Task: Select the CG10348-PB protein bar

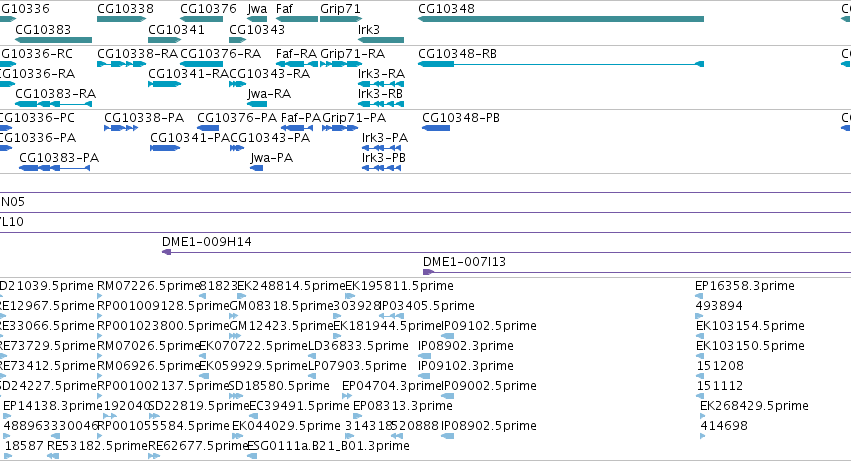Action: 436,128
